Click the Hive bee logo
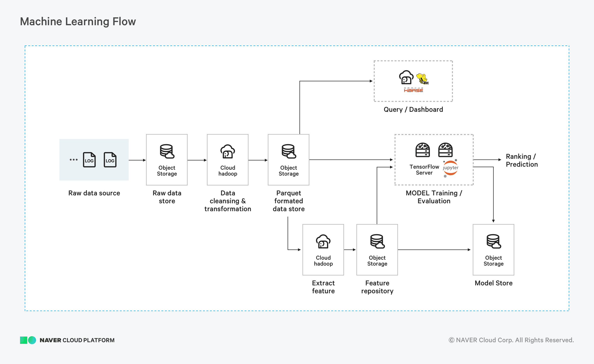This screenshot has height=364, width=594. click(422, 79)
